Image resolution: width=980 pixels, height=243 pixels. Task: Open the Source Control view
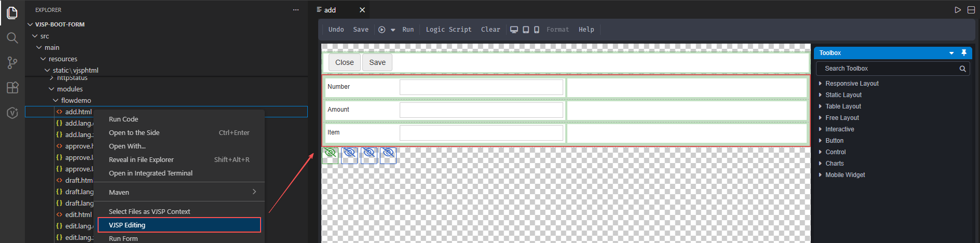[12, 63]
